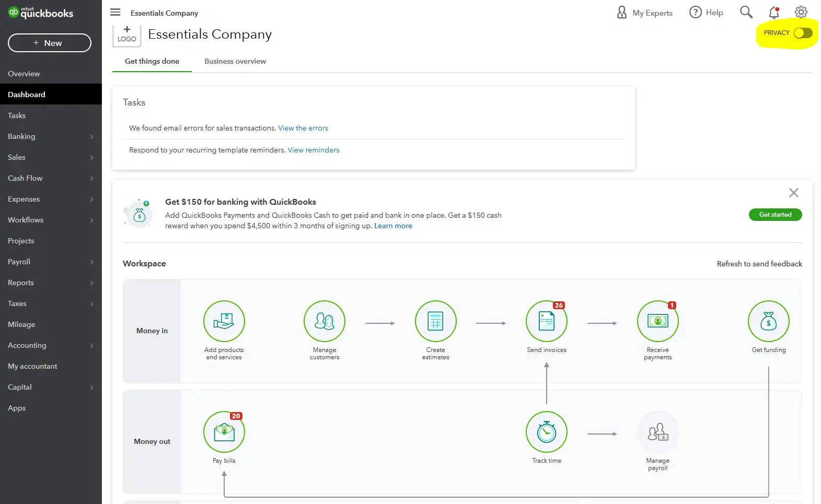Toggle the PRIVACY switch
The image size is (821, 504).
(803, 33)
